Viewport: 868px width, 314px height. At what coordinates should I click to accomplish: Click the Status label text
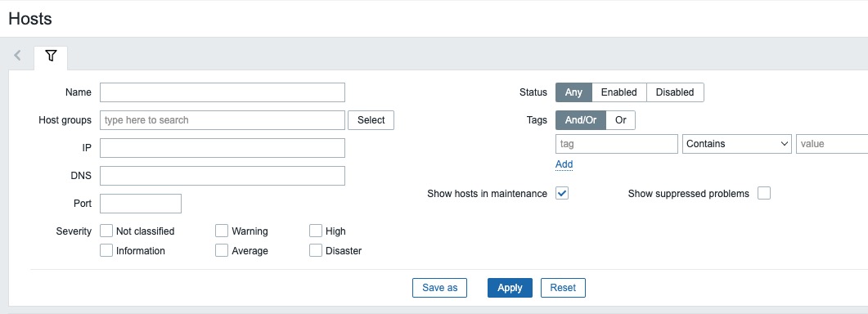tap(533, 92)
